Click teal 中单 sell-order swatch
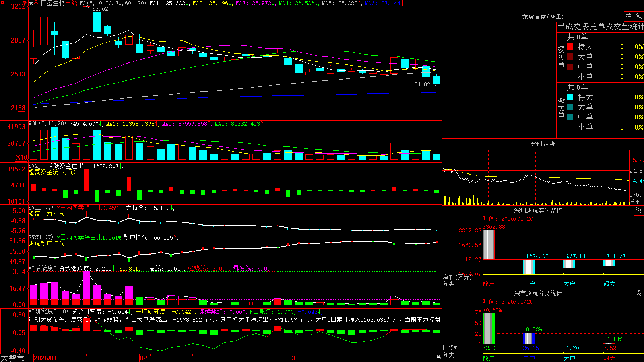 tap(570, 117)
